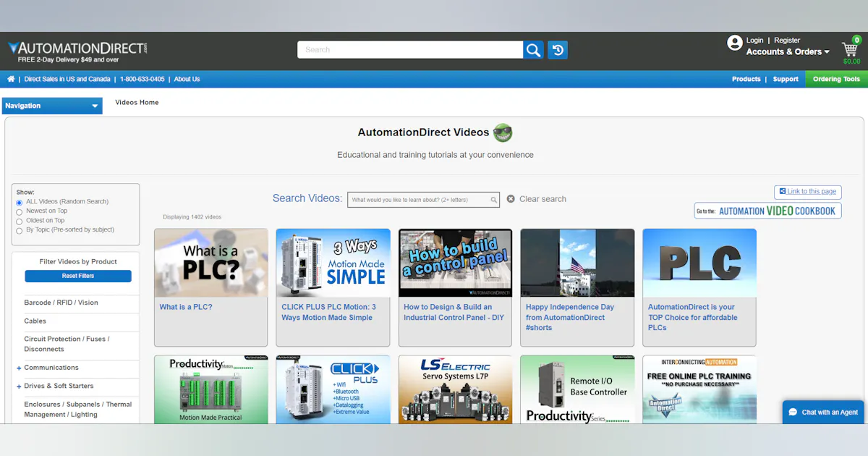
Task: Select By Topic pre-sorted radio option
Action: pos(20,231)
